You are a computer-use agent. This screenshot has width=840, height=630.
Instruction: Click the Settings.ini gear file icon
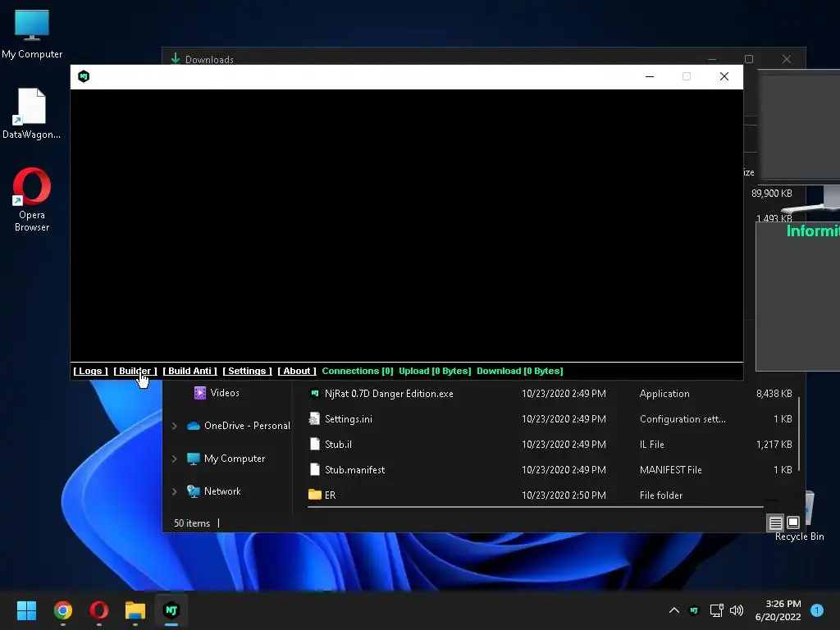[314, 419]
